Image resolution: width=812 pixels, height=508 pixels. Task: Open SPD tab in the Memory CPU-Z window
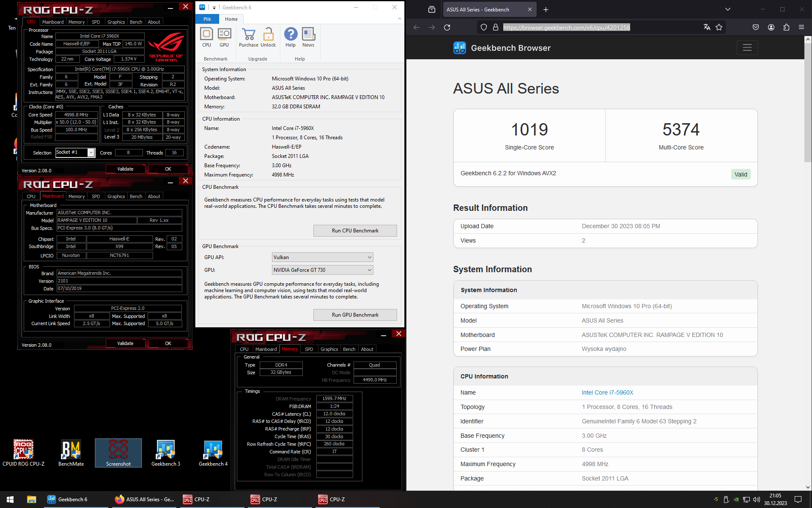tap(309, 349)
